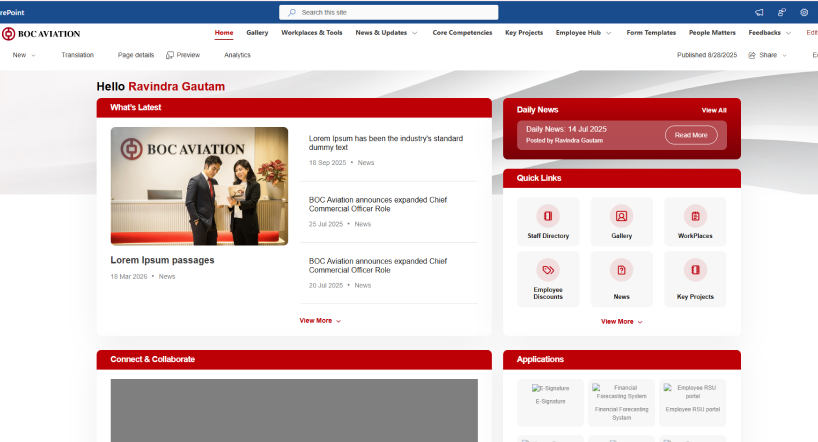Click the Read More button
Viewport: 818px width, 442px height.
click(x=691, y=135)
